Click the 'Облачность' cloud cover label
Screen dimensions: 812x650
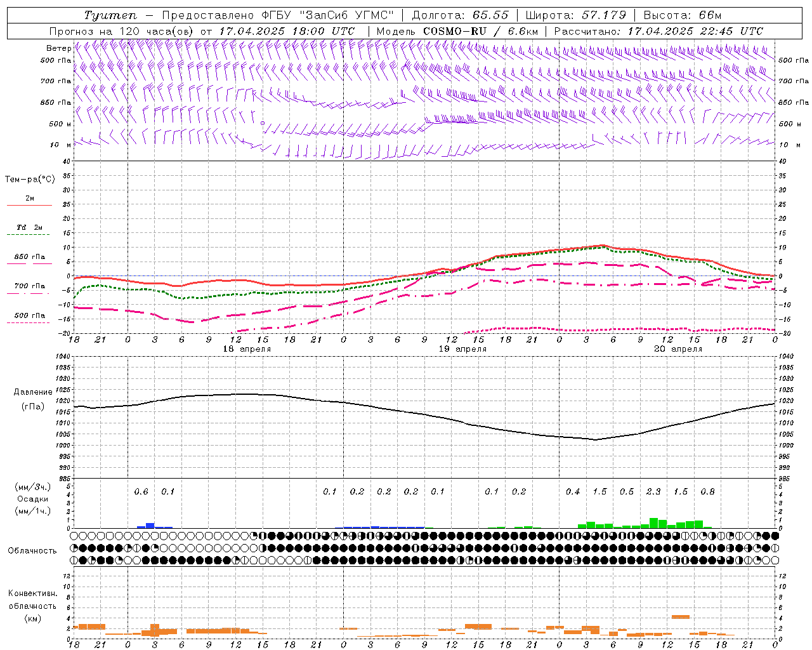tap(32, 550)
